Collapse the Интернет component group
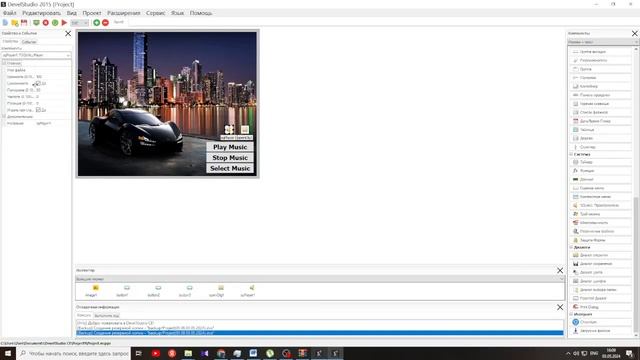640x360 pixels. click(571, 314)
